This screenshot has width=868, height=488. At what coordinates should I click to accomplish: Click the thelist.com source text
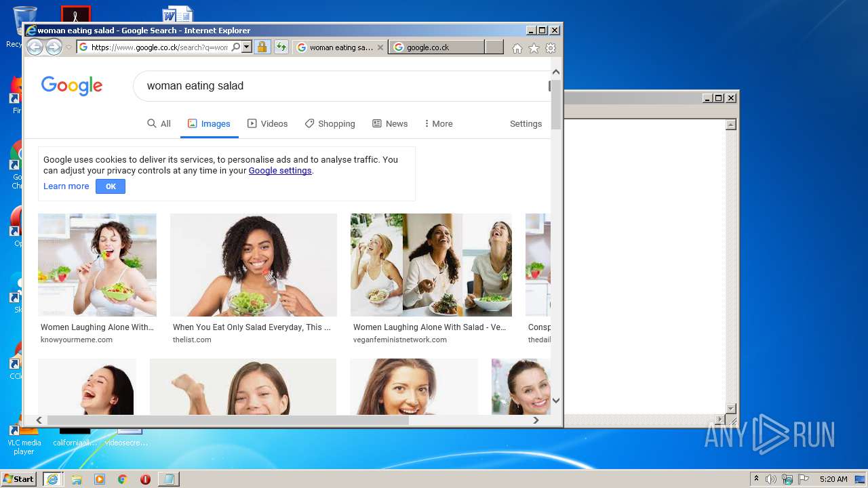[192, 340]
